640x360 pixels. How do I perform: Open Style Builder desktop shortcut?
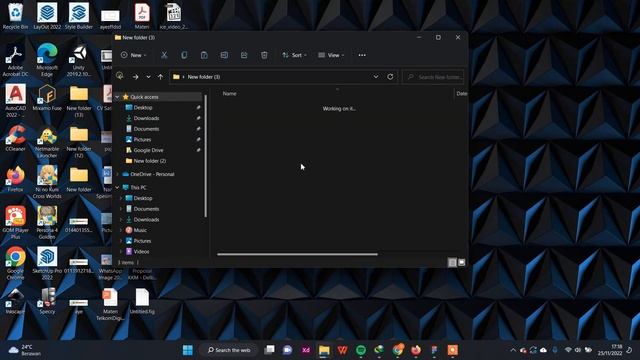[x=79, y=16]
